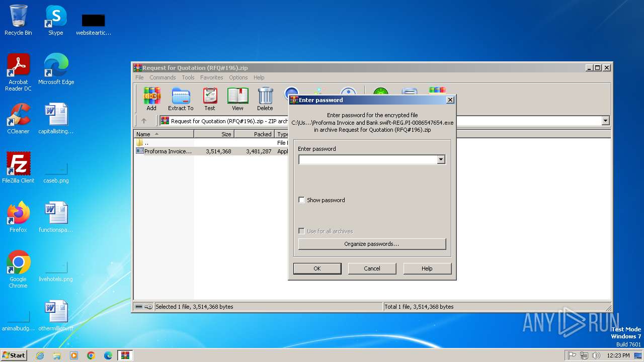Select the Skype desktop shortcut
The height and width of the screenshot is (362, 644).
coord(56,20)
